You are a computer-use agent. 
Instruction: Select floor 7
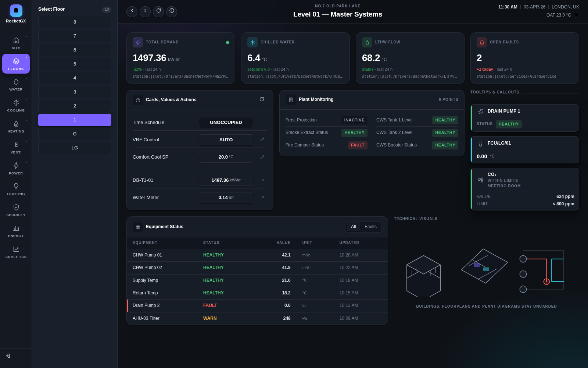pos(75,36)
